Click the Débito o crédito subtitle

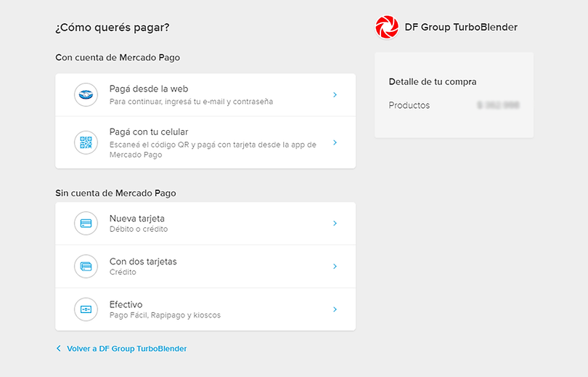tap(139, 230)
